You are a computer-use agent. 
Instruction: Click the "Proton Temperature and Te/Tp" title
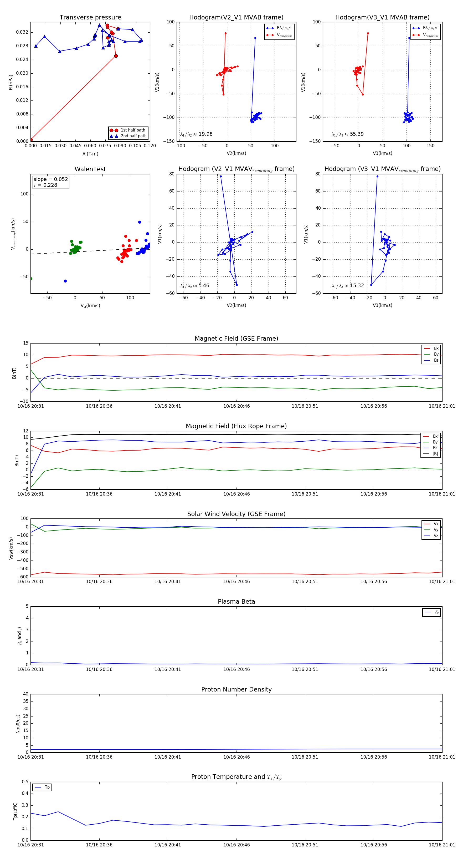click(236, 777)
